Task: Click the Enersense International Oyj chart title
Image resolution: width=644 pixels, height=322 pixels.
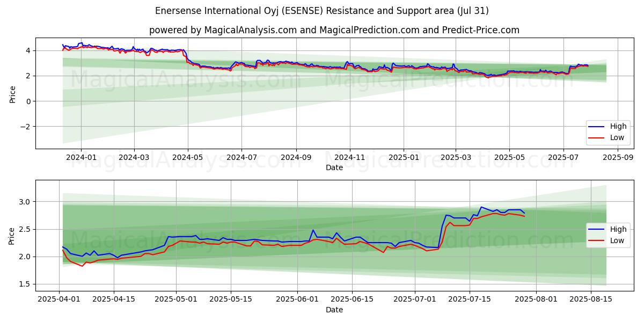Action: pos(322,11)
